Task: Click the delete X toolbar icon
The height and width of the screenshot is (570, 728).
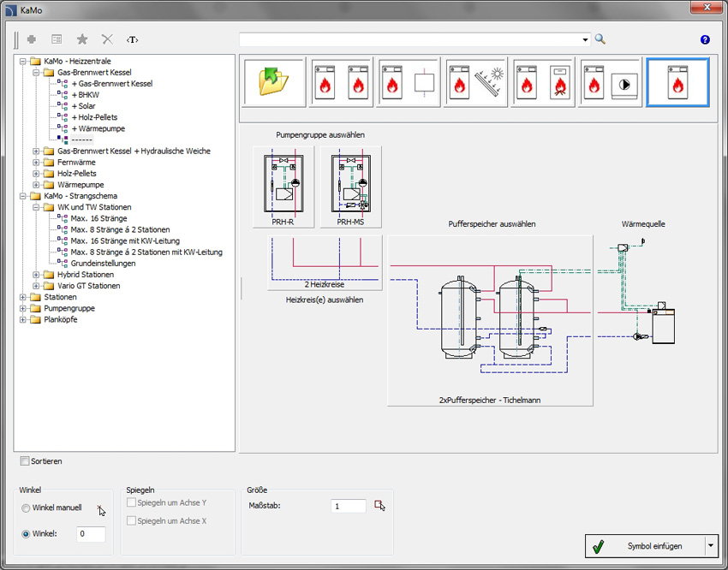Action: tap(107, 39)
